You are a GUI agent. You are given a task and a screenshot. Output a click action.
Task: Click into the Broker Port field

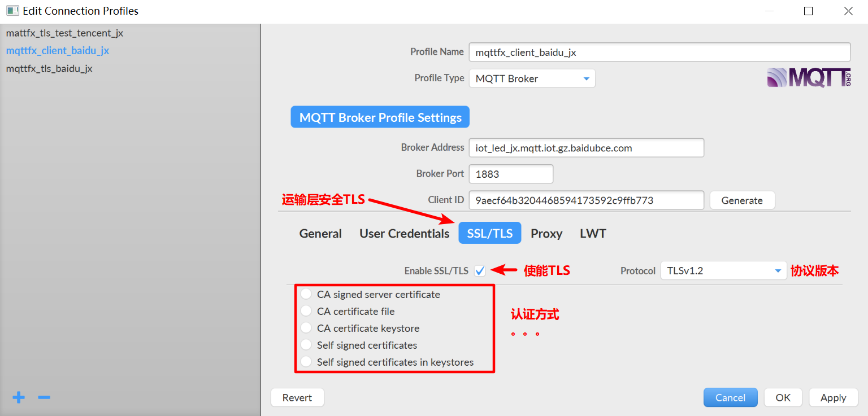point(511,174)
